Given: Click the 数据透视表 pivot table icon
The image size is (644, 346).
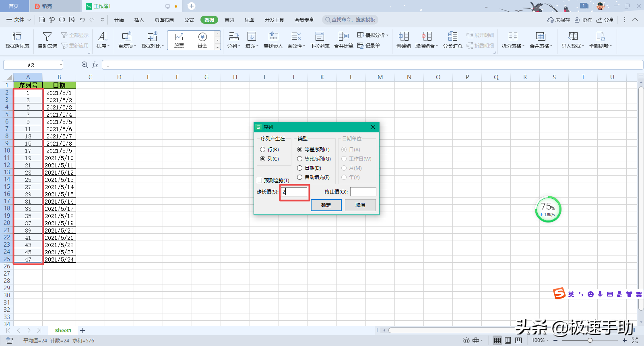Looking at the screenshot, I should tap(17, 37).
